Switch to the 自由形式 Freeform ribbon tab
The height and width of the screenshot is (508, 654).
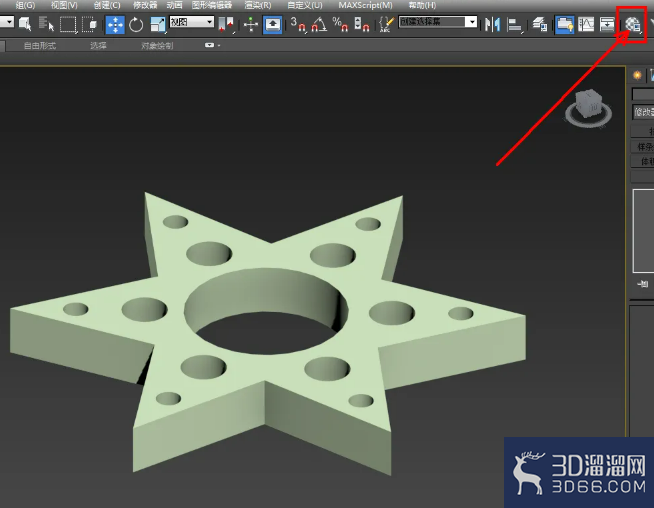click(x=40, y=45)
